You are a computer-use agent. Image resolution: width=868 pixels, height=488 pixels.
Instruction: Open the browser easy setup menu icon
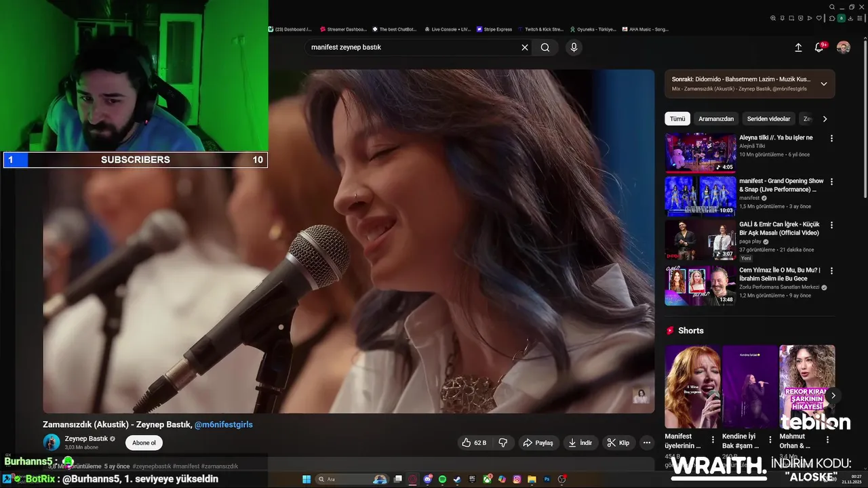(859, 18)
